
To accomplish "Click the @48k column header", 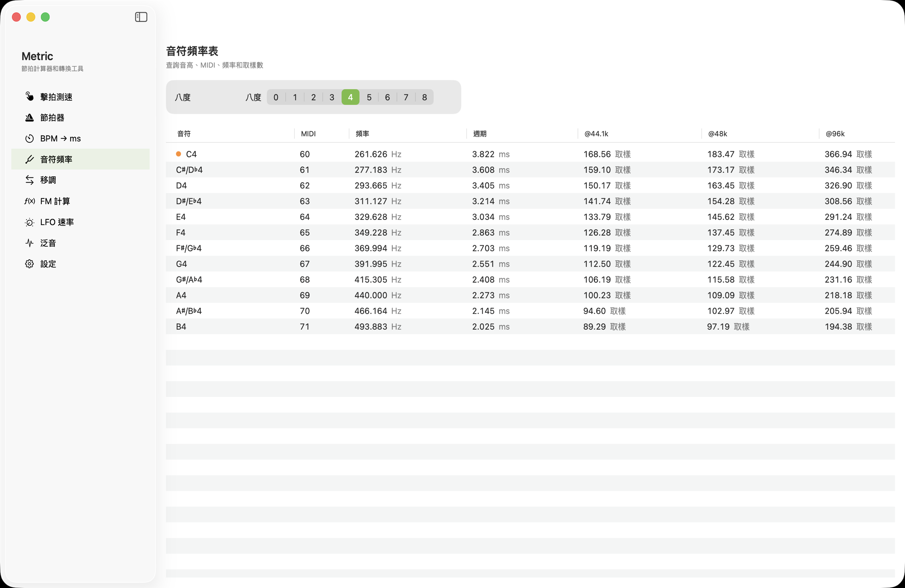I will [x=760, y=134].
